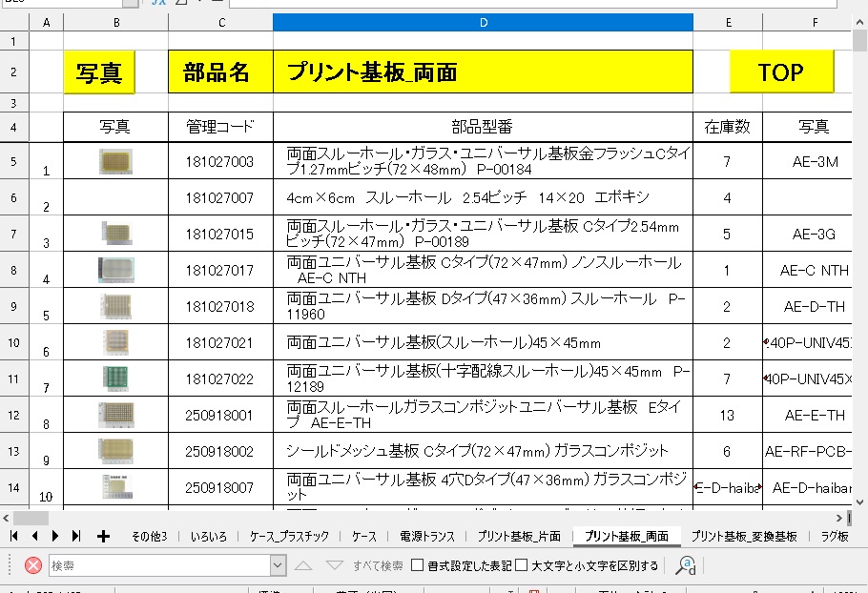Click the find next down arrow
The image size is (868, 593).
[334, 565]
